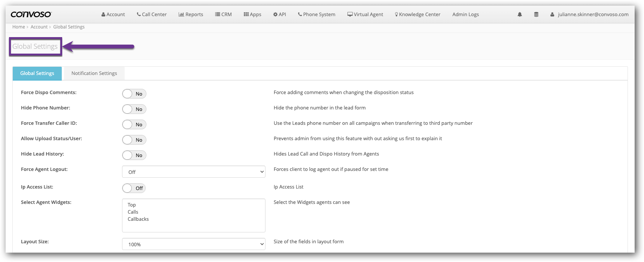Go to Account breadcrumb
Image resolution: width=644 pixels, height=262 pixels.
(x=39, y=27)
